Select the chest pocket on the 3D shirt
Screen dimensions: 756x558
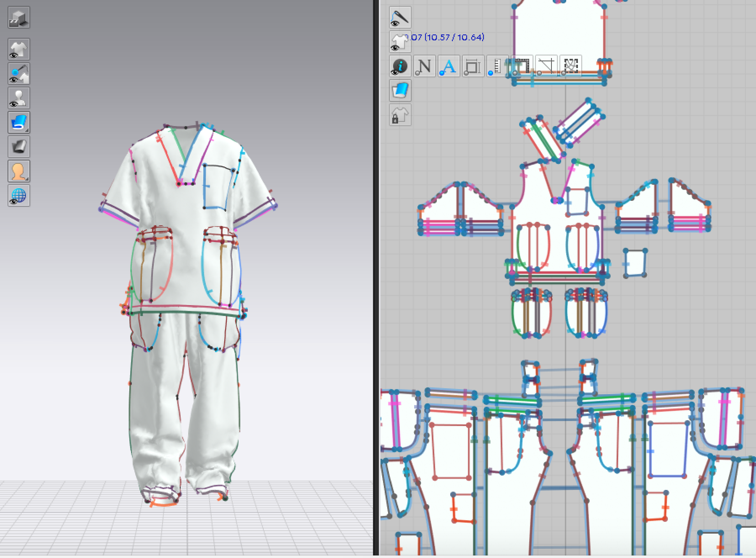(218, 187)
